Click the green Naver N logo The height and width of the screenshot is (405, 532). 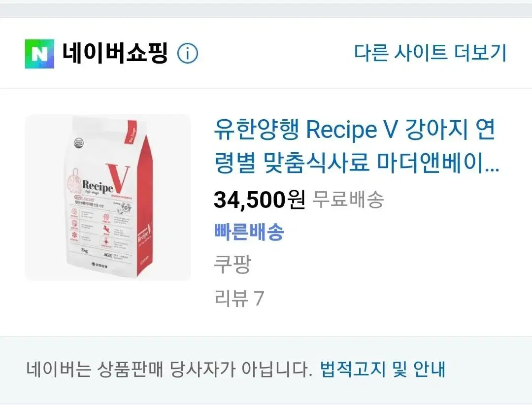(39, 54)
